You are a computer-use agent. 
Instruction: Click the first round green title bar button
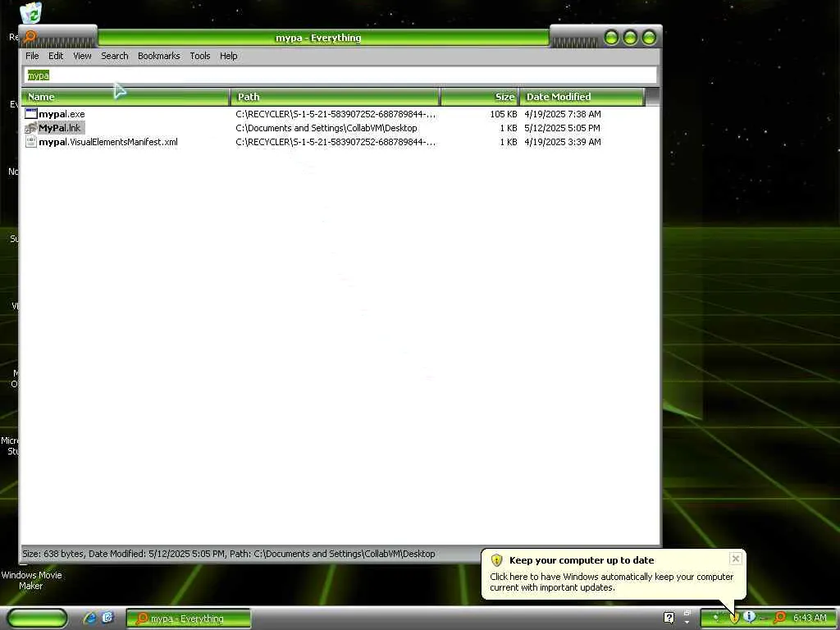(611, 38)
